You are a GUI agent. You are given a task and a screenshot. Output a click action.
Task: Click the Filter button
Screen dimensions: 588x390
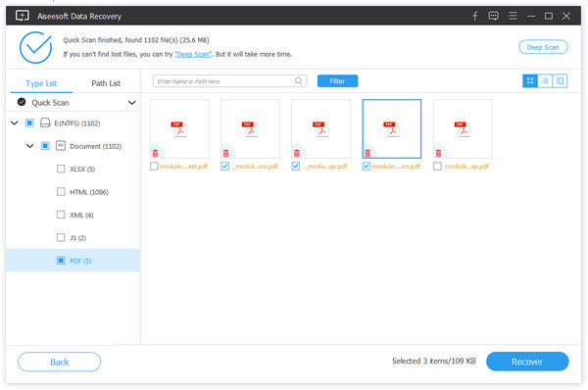coord(337,81)
